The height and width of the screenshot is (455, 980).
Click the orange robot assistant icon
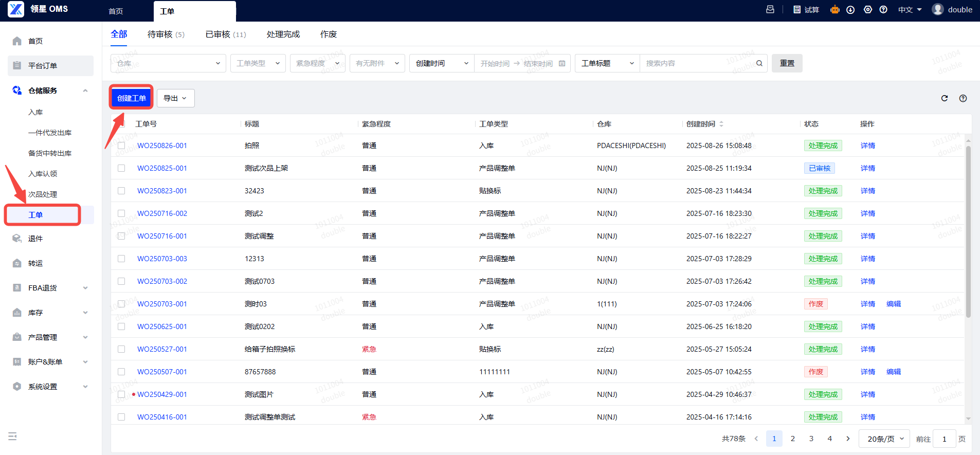point(834,9)
